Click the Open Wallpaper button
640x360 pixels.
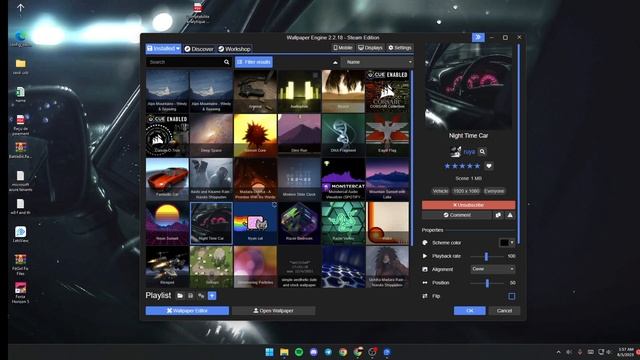(273, 311)
